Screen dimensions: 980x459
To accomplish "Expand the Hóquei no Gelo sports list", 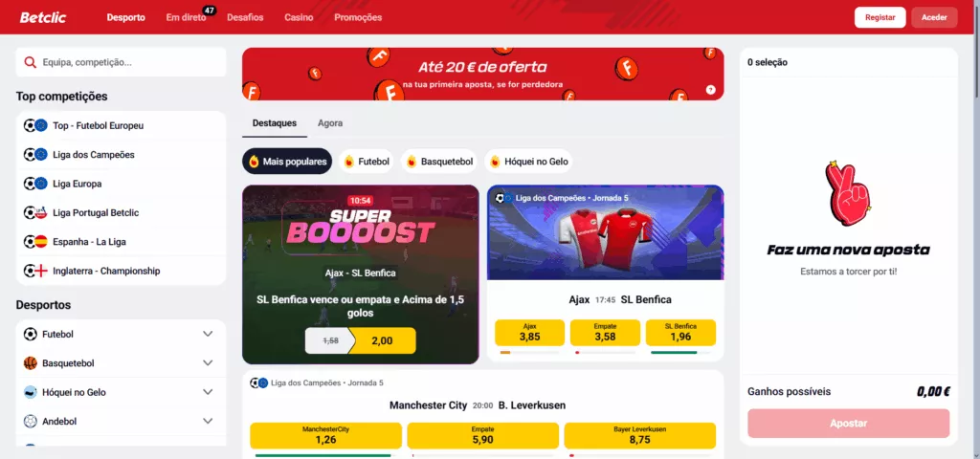I will pyautogui.click(x=208, y=392).
